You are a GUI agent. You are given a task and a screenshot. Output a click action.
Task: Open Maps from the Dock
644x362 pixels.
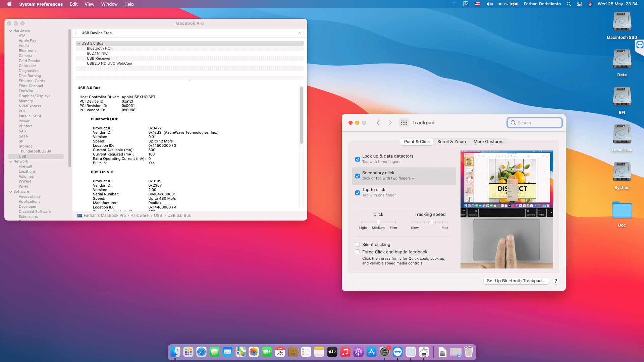click(x=240, y=352)
